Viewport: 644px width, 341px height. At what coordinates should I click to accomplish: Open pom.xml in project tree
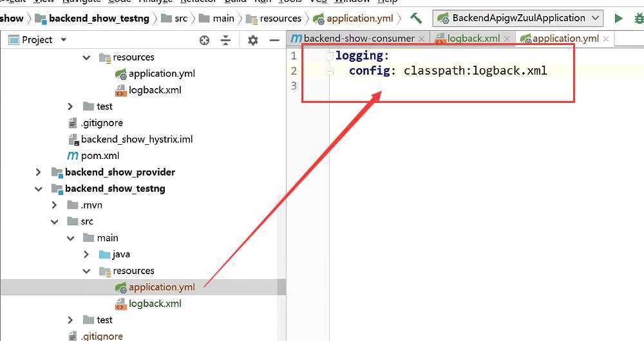pyautogui.click(x=100, y=156)
